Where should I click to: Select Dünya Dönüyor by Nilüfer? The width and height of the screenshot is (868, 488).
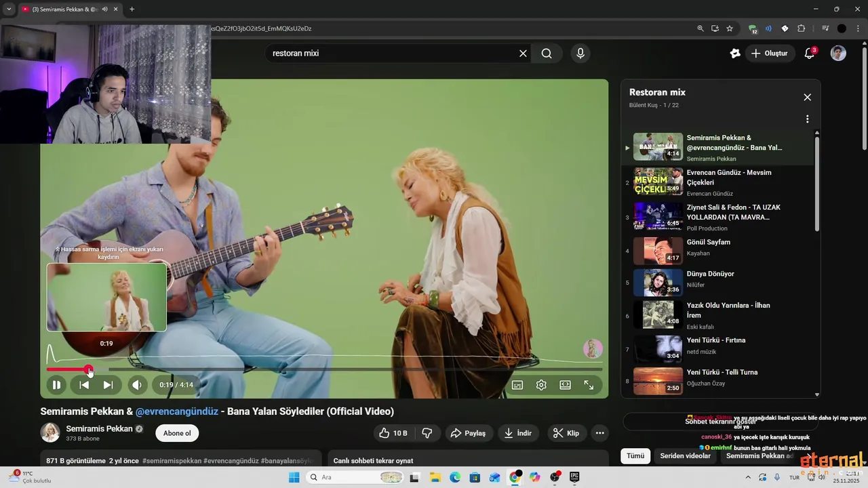click(x=719, y=283)
